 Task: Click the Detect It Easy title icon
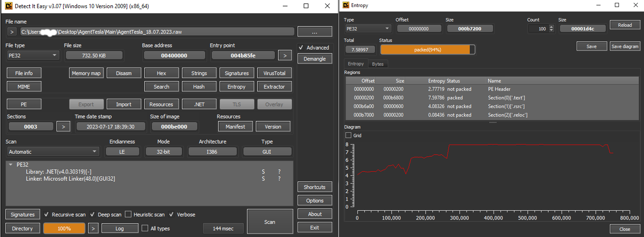coord(8,6)
